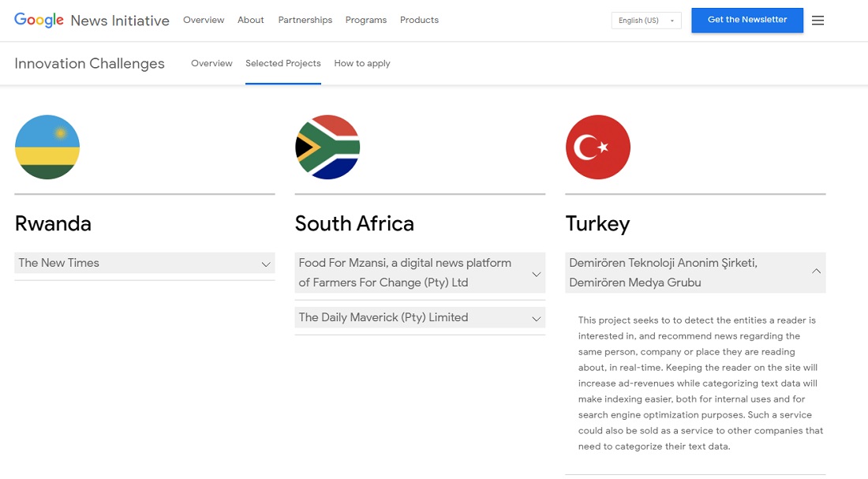Click the Turkey project description paragraph

700,384
